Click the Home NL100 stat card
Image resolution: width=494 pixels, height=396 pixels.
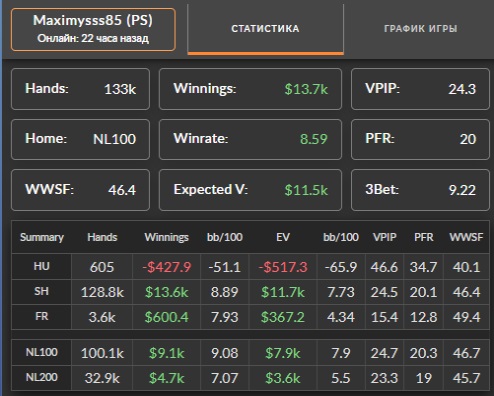tap(80, 139)
